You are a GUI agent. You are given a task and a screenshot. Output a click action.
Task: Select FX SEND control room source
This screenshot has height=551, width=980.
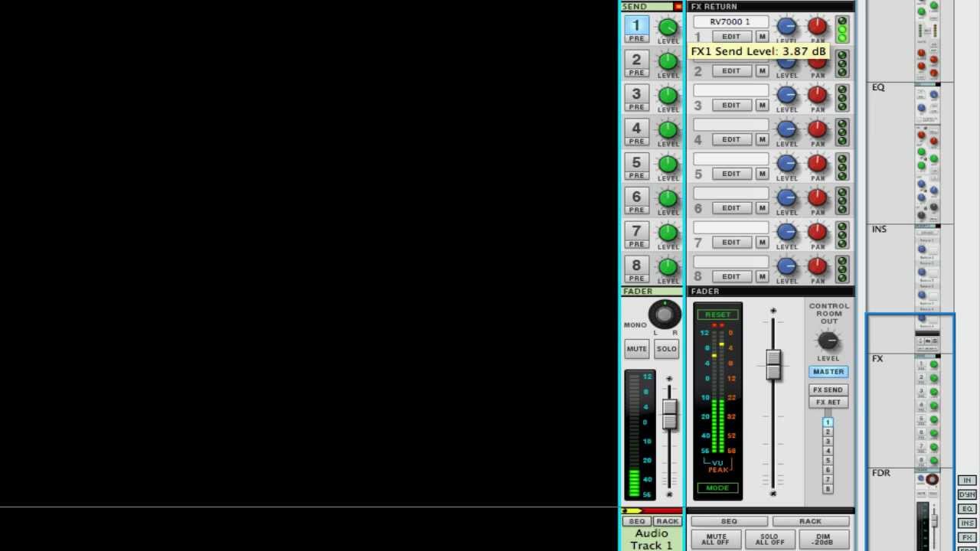pos(828,390)
